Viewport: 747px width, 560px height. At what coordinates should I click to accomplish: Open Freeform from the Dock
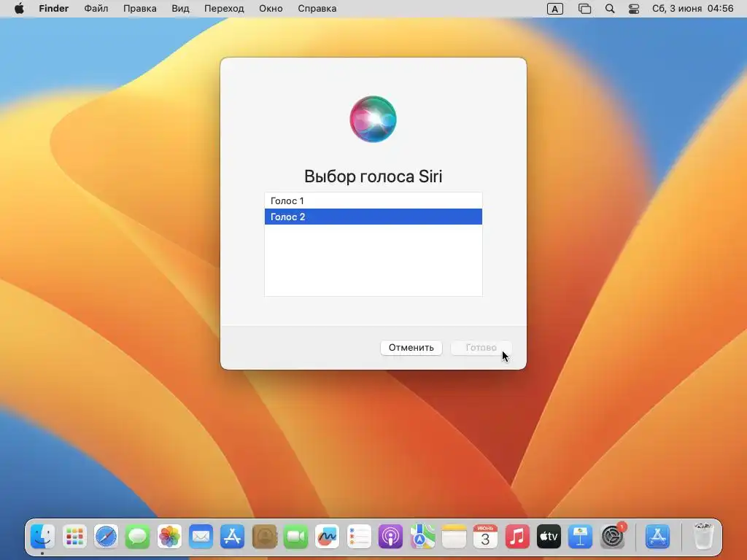328,537
